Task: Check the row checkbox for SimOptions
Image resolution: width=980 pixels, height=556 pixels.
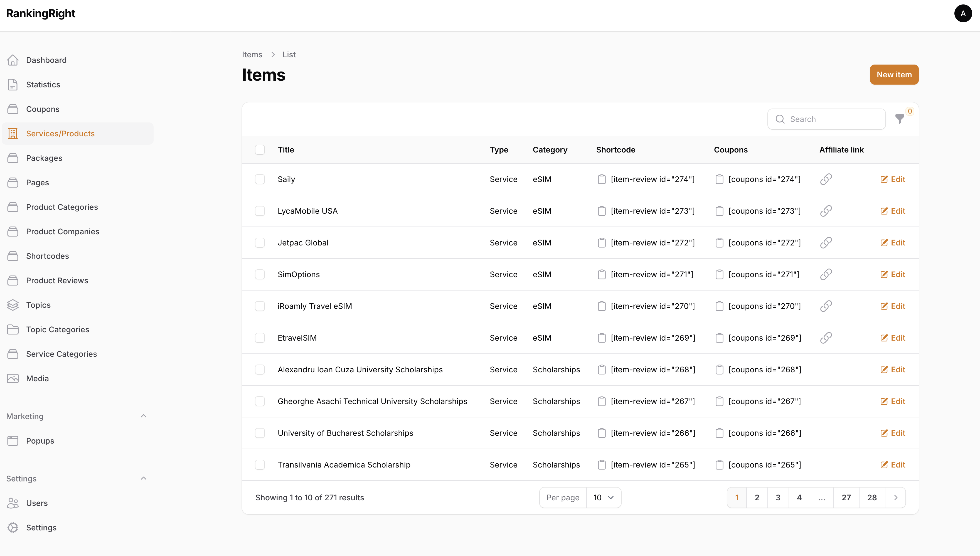Action: (x=260, y=274)
